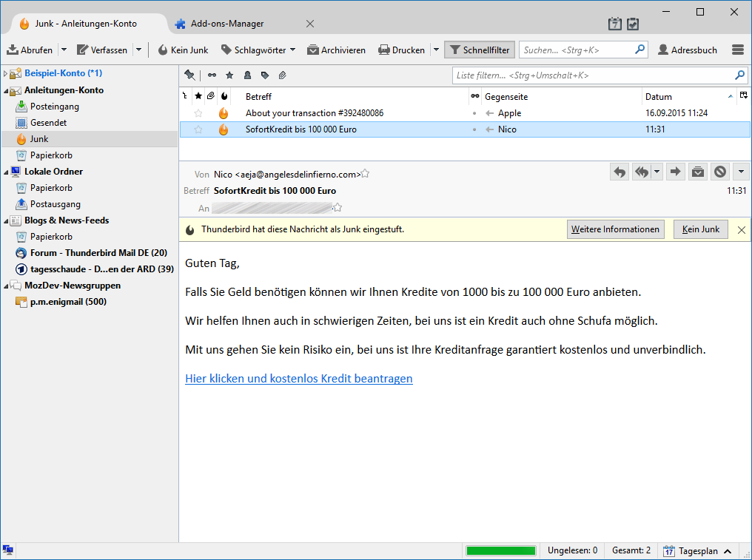This screenshot has width=752, height=560.
Task: Open the application hamburger menu
Action: pyautogui.click(x=738, y=50)
